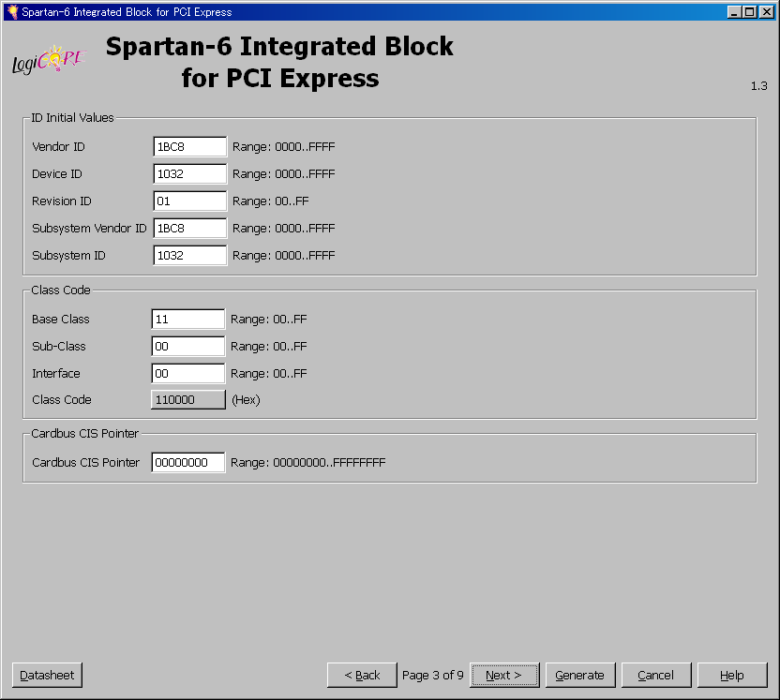Viewport: 780px width, 700px height.
Task: Click the Cardbus CIS Pointer field
Action: point(187,463)
